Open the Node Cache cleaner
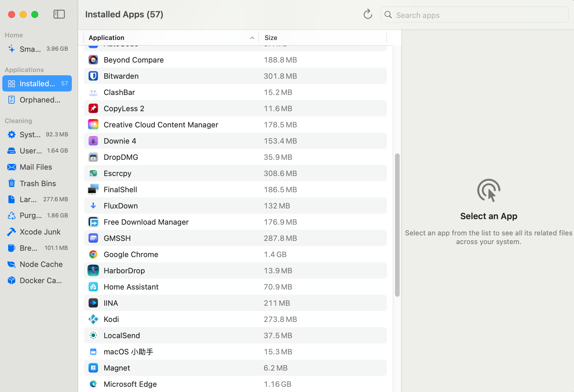Image resolution: width=574 pixels, height=392 pixels. click(x=41, y=264)
